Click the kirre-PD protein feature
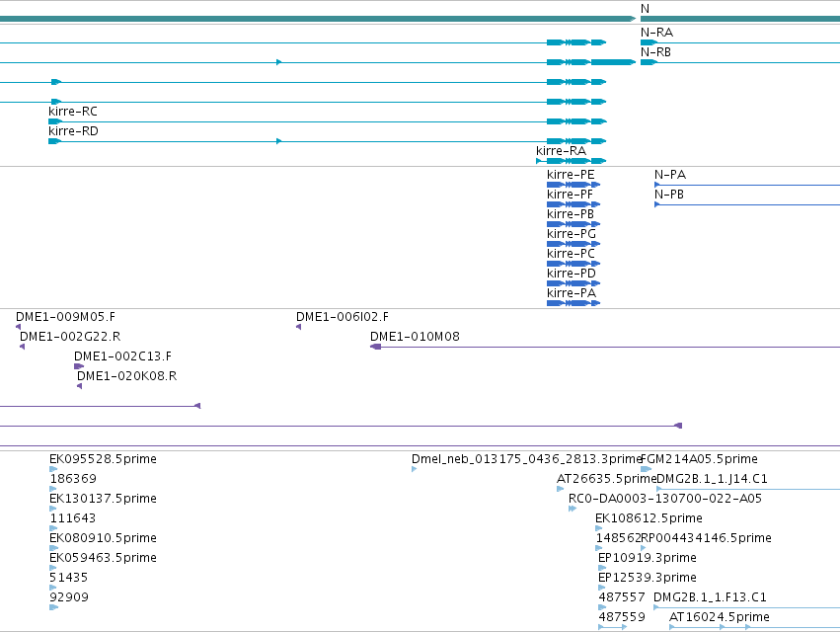Viewport: 840px width, 632px height. [x=572, y=274]
